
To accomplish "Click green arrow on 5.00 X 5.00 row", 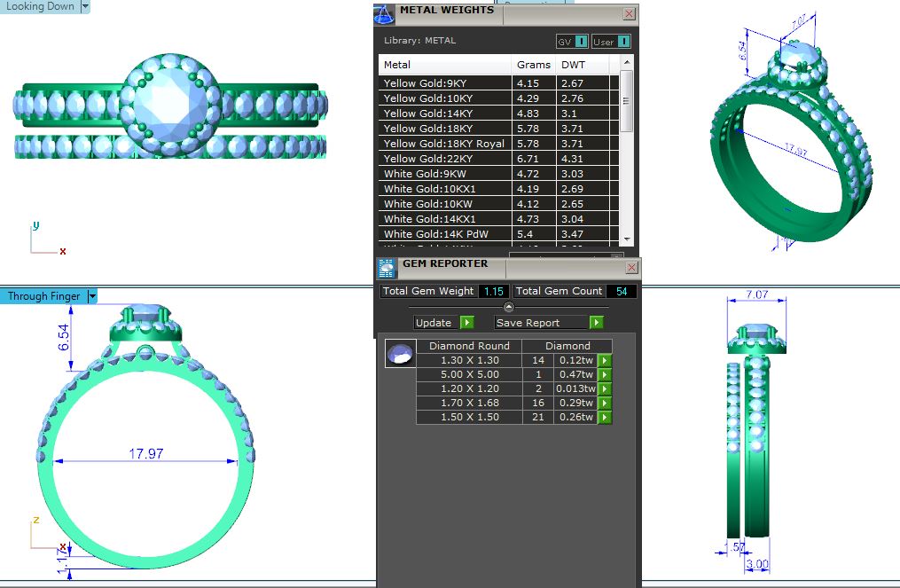I will [x=605, y=374].
